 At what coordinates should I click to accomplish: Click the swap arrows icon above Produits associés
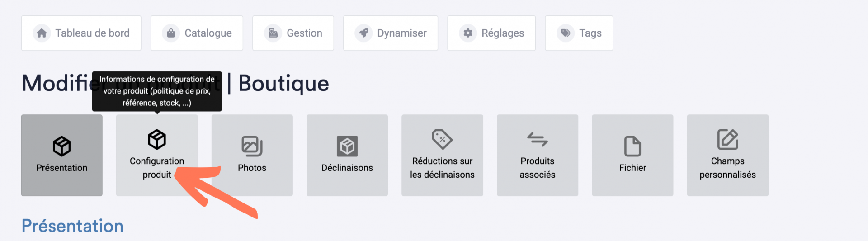click(538, 139)
